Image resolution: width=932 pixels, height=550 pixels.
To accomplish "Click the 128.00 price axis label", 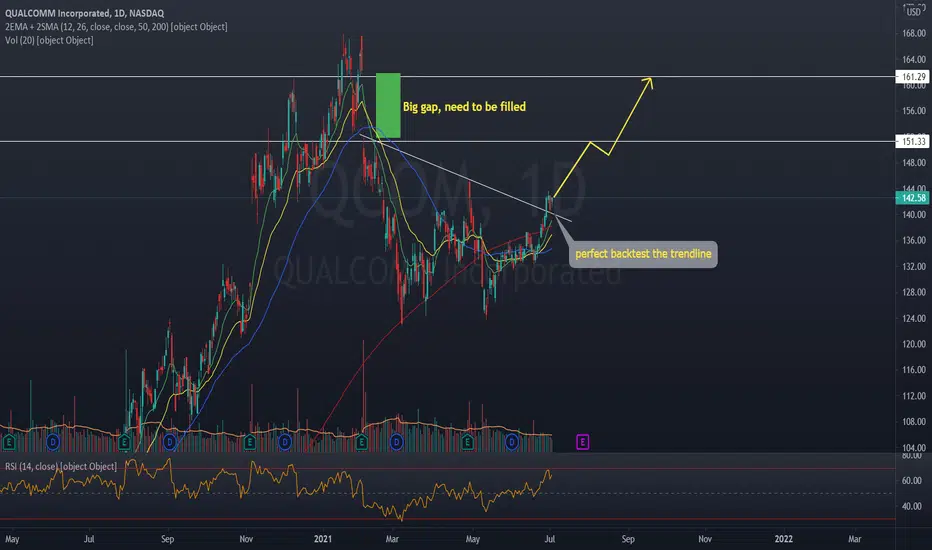I will (x=914, y=292).
